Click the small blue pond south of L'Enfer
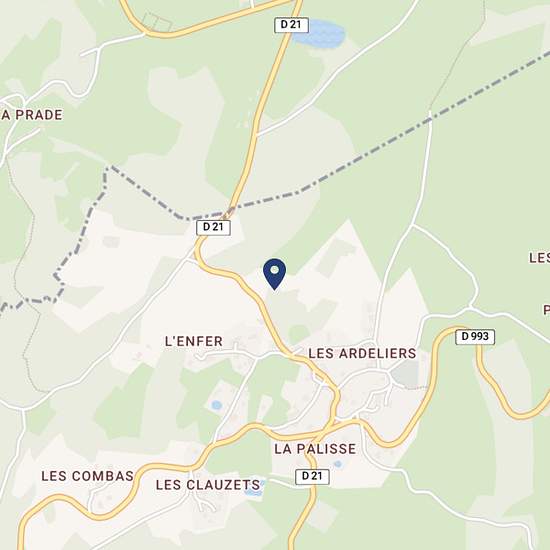Image resolution: width=550 pixels, height=550 pixels. click(217, 405)
